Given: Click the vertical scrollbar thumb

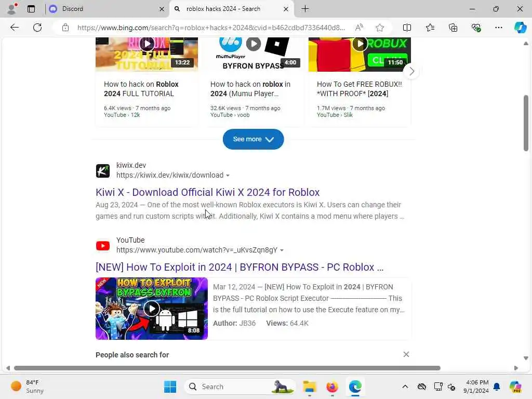Looking at the screenshot, I should [526, 123].
